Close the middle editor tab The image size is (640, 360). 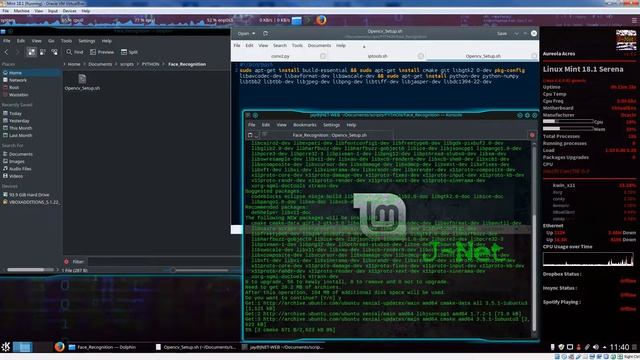coord(421,56)
